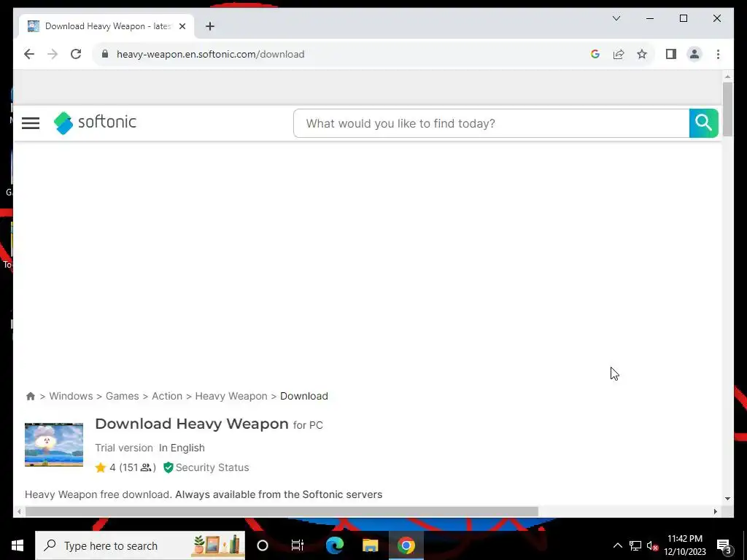Click the teal search button
747x560 pixels.
click(704, 123)
